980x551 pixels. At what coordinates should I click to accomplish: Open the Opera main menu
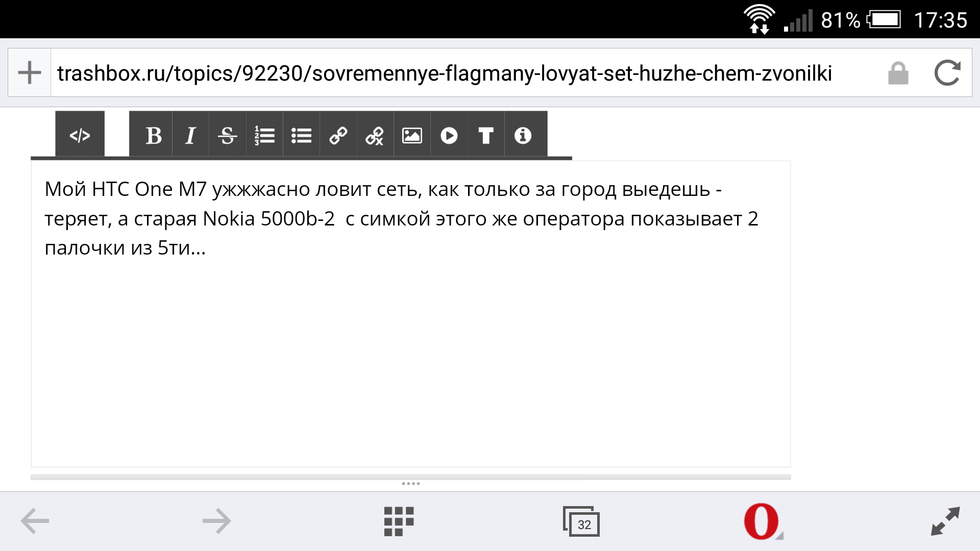click(763, 521)
